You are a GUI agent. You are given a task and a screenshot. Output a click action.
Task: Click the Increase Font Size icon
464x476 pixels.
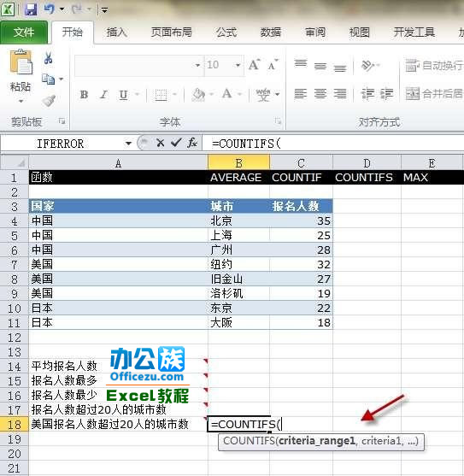coord(254,65)
